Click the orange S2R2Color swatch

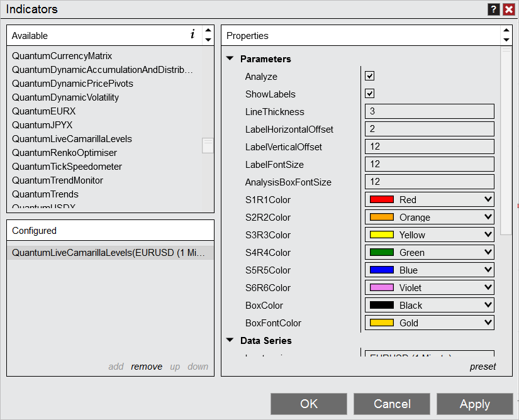pos(382,217)
